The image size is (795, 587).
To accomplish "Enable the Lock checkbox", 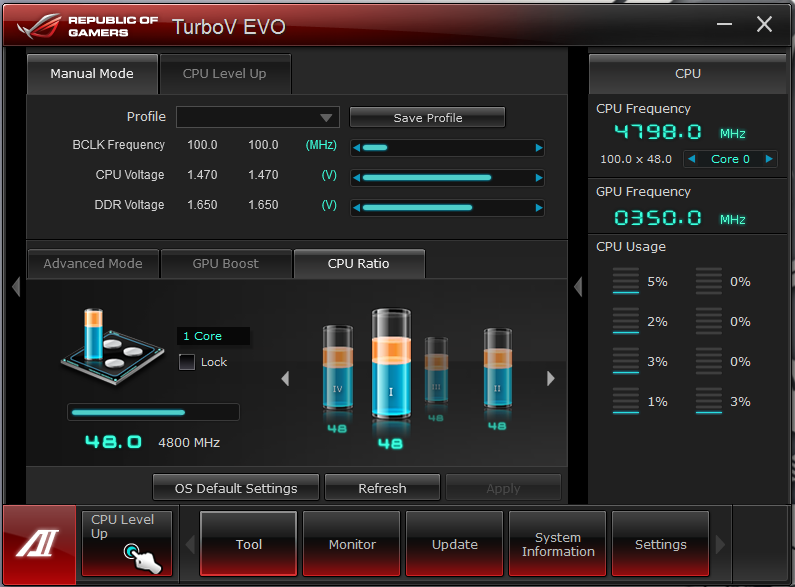I will coord(187,362).
